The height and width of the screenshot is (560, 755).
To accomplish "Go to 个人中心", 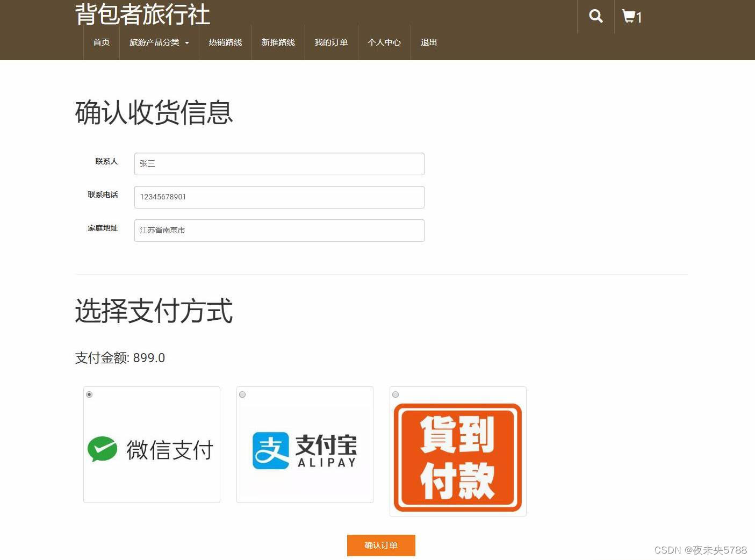I will [384, 42].
